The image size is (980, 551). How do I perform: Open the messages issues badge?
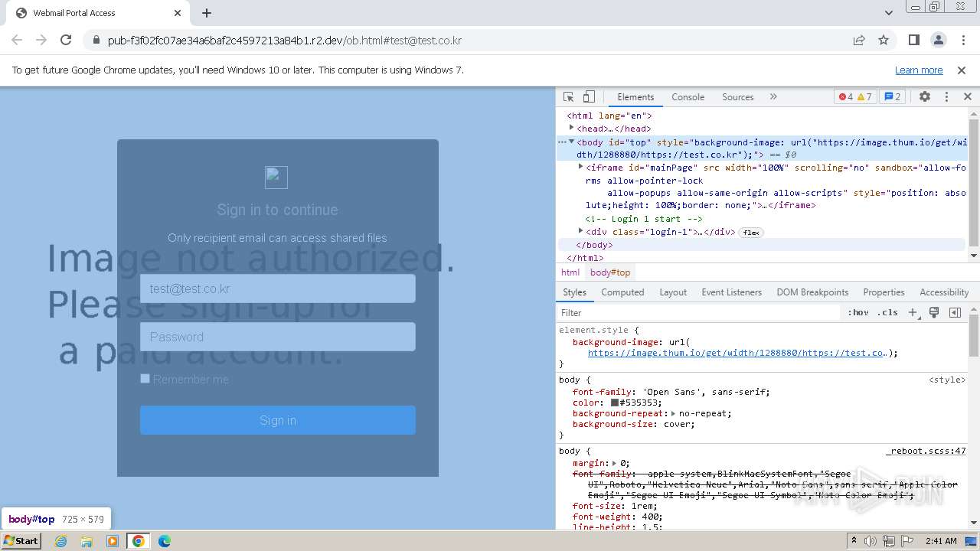pyautogui.click(x=893, y=97)
